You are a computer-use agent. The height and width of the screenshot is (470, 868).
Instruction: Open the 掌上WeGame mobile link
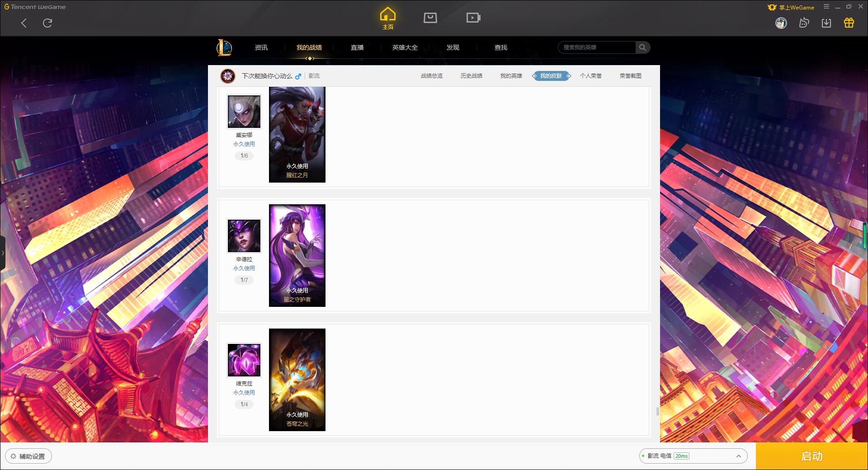(791, 7)
